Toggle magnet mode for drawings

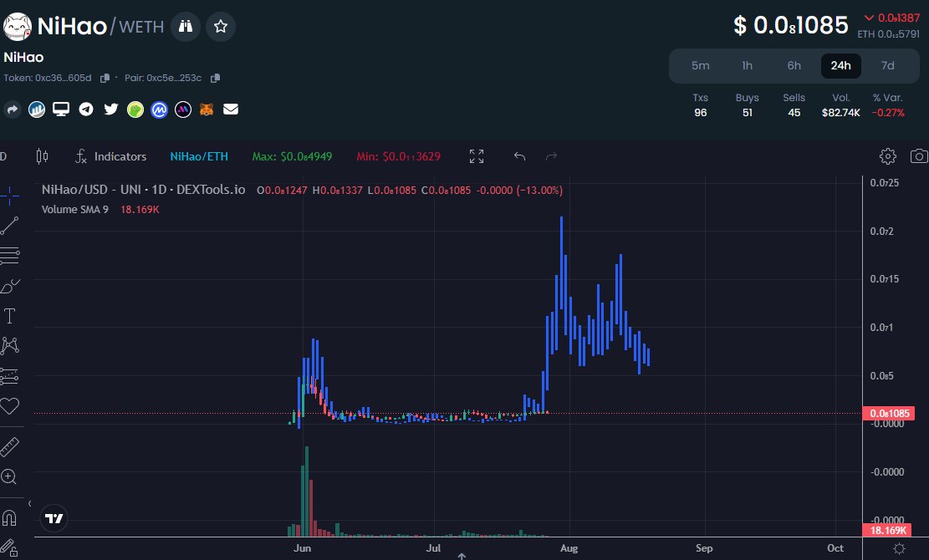coord(9,518)
